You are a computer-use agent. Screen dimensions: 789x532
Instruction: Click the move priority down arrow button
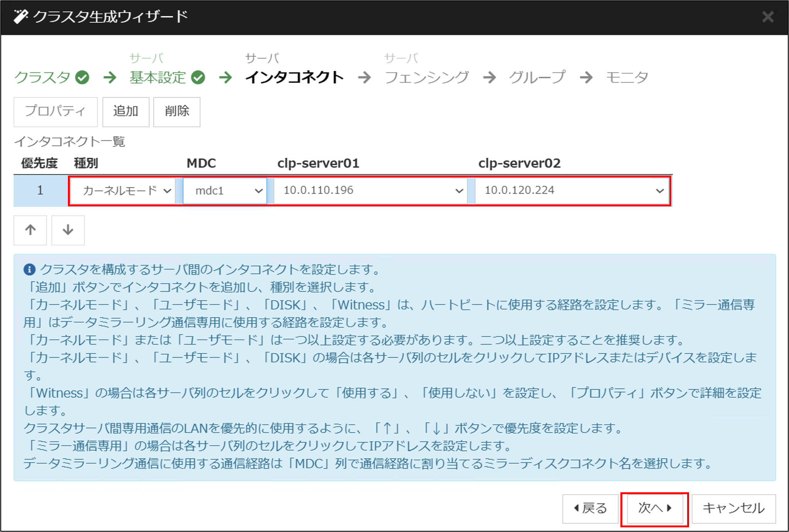click(x=68, y=230)
